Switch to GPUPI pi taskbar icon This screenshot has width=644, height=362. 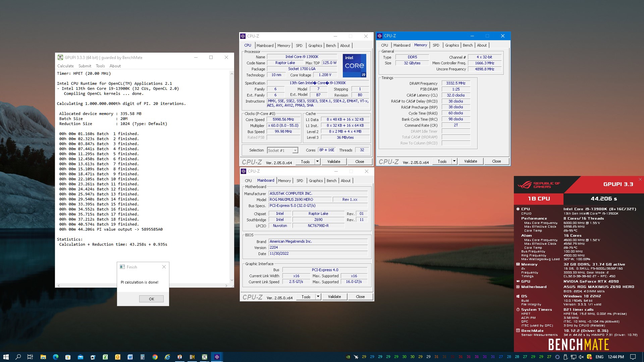point(204,357)
